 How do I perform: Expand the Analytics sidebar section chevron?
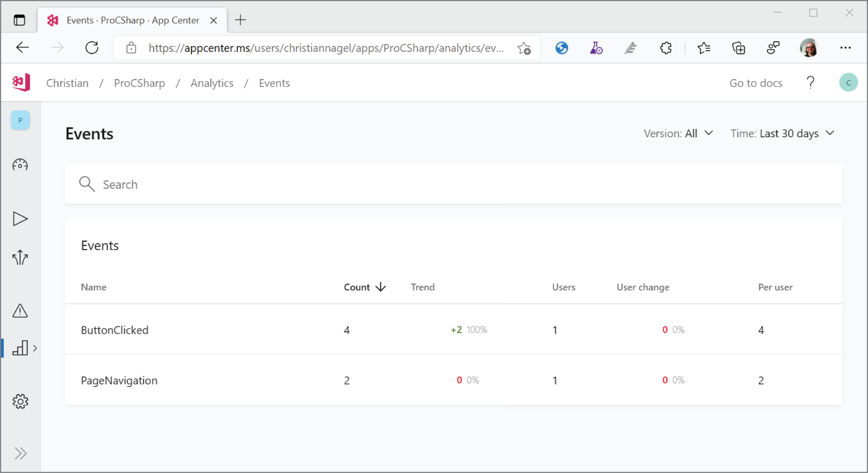35,348
